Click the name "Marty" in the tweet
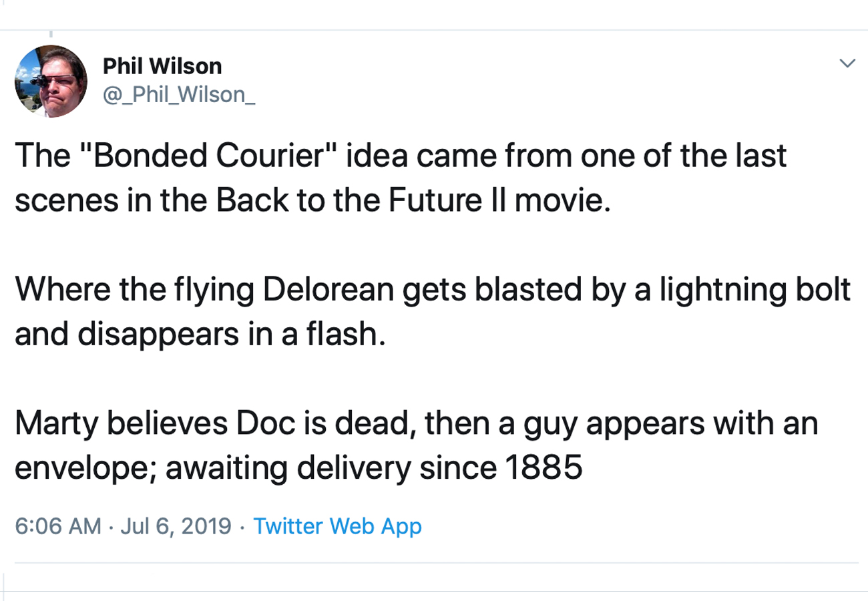 55,424
